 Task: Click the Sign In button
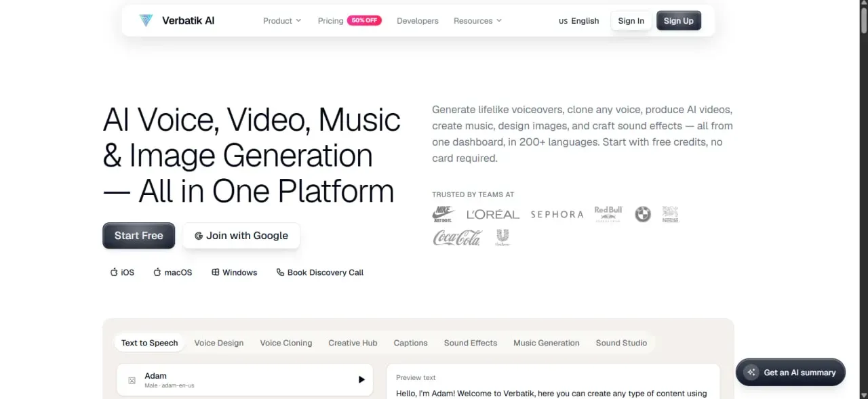coord(631,21)
